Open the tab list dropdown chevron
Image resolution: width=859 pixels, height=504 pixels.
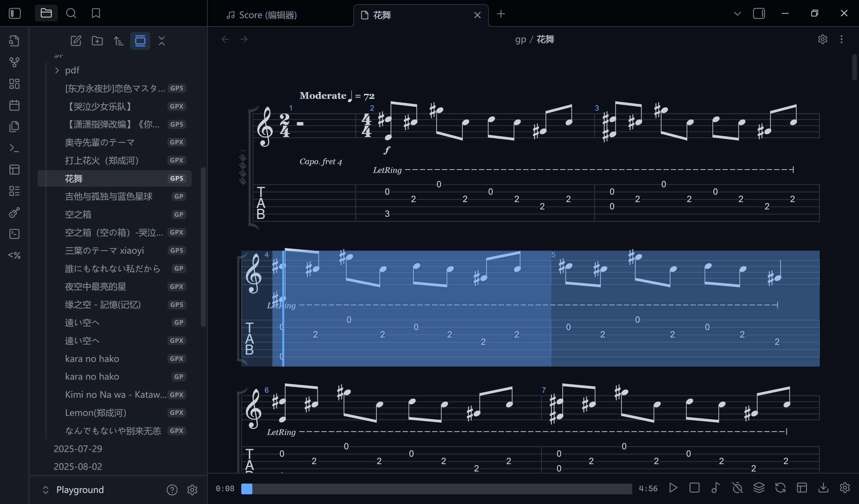[737, 14]
